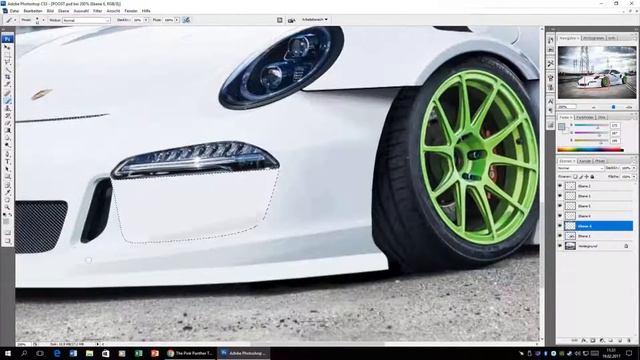The image size is (640, 360).
Task: Toggle lock all padlock in Ebenen panel
Action: (592, 177)
